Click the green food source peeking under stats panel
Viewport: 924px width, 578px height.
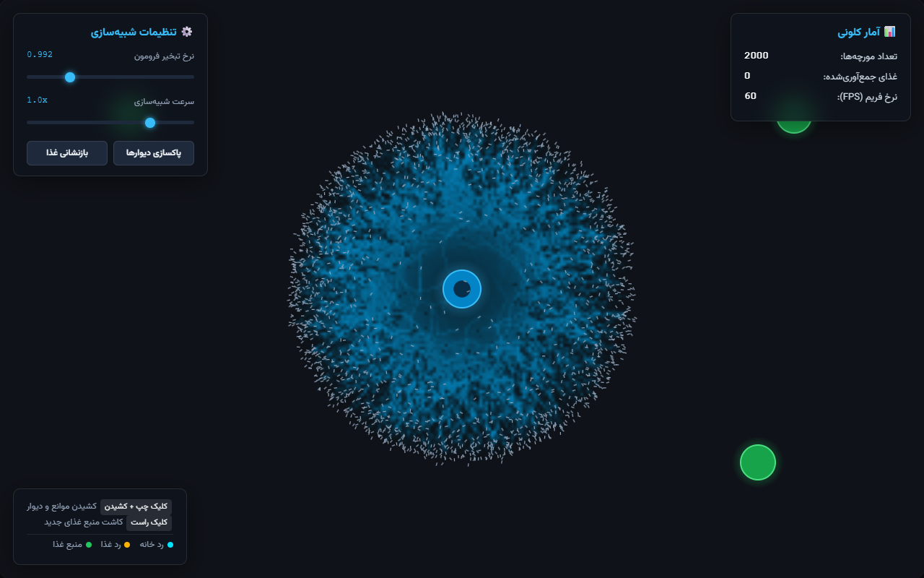(793, 126)
